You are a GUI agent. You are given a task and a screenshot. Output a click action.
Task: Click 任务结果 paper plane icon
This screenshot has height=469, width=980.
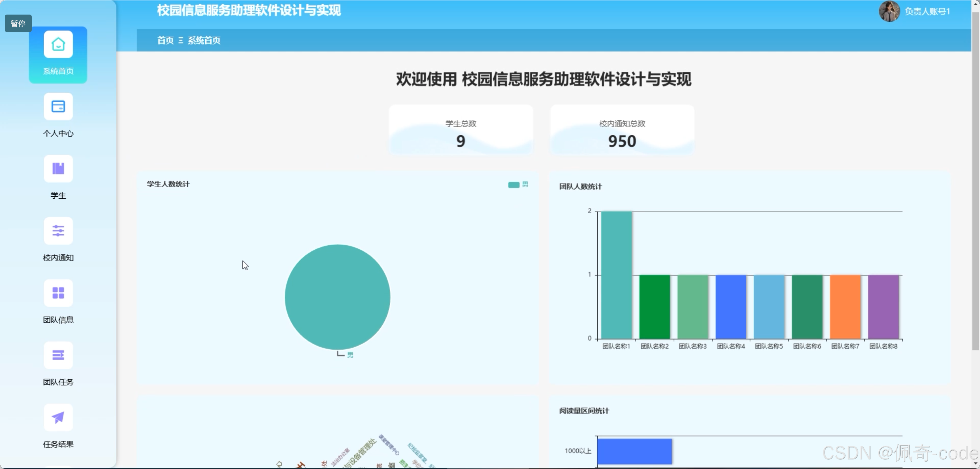pos(58,417)
